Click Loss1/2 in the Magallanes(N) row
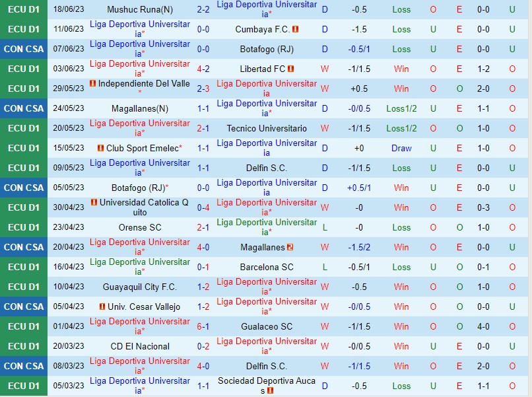Image resolution: width=532 pixels, height=397 pixels. (401, 109)
